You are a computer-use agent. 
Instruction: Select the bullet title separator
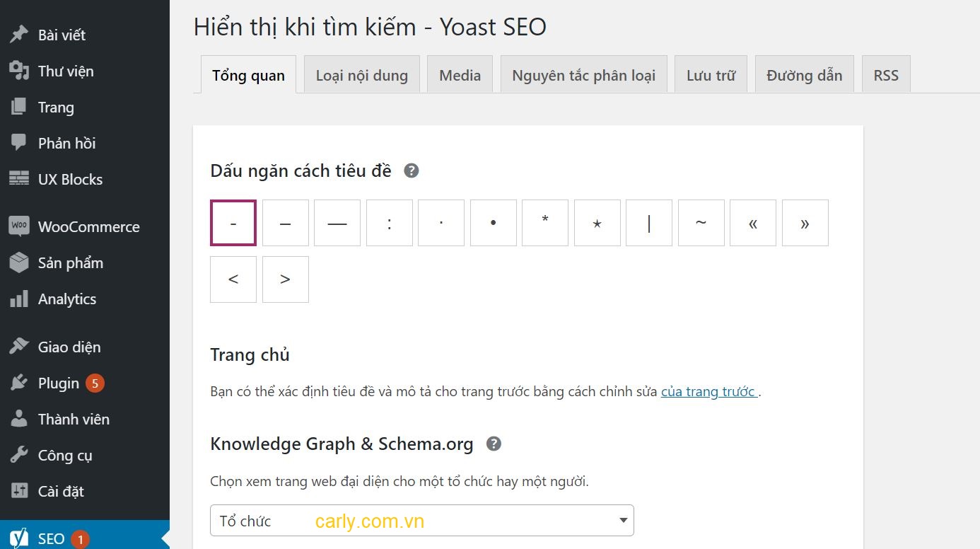point(494,223)
